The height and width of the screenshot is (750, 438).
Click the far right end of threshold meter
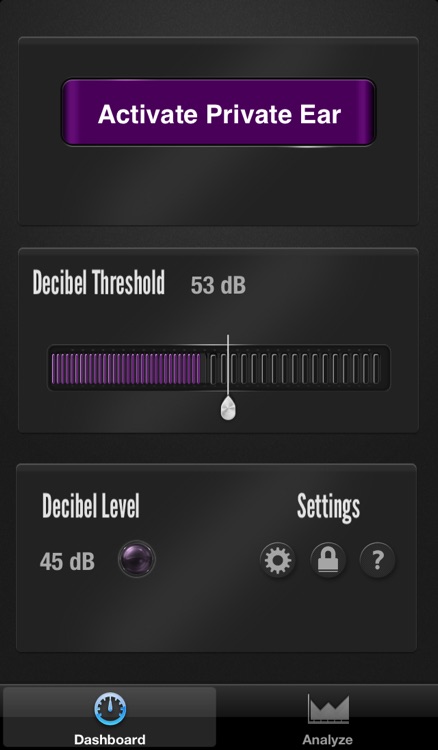tap(377, 368)
